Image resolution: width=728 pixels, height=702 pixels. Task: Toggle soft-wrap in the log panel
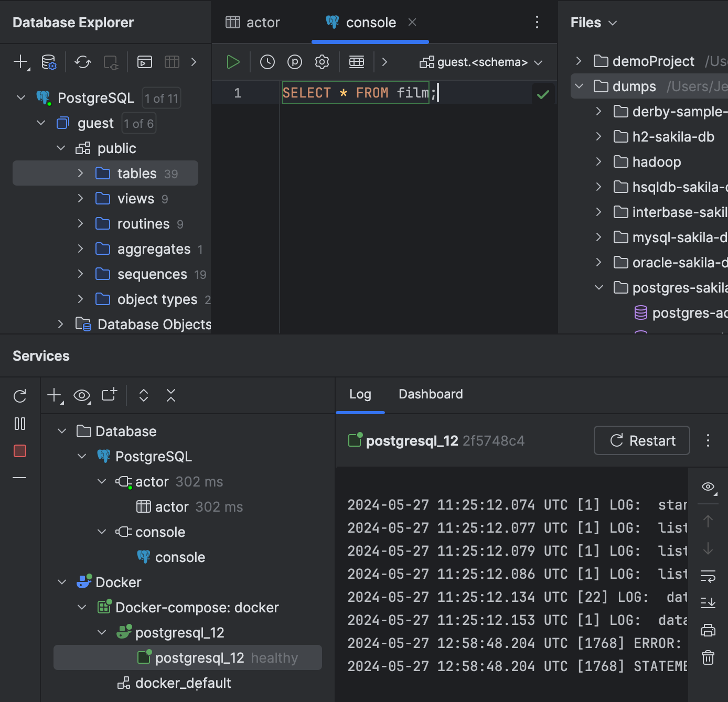tap(708, 576)
